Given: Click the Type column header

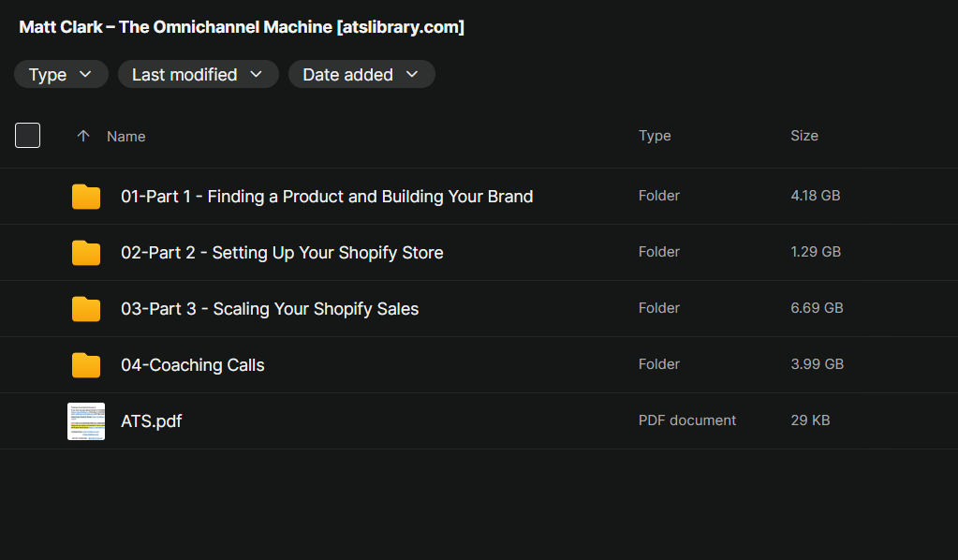Looking at the screenshot, I should (x=655, y=136).
